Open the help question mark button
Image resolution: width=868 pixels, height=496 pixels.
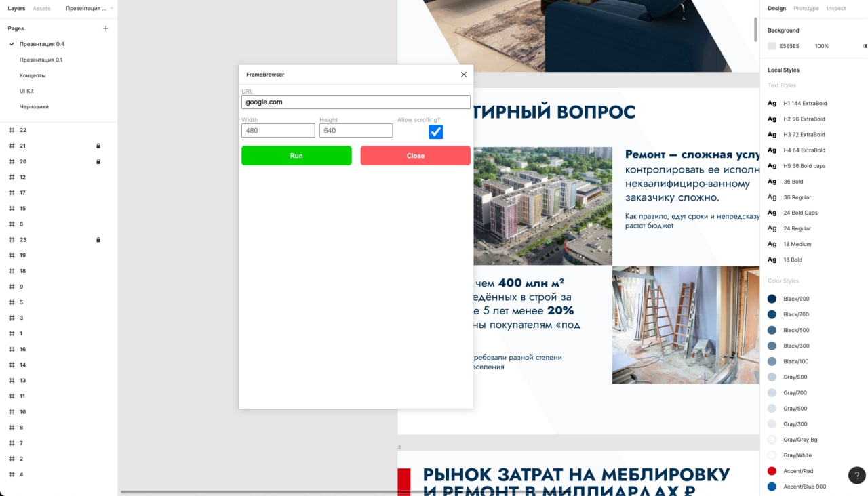point(857,475)
